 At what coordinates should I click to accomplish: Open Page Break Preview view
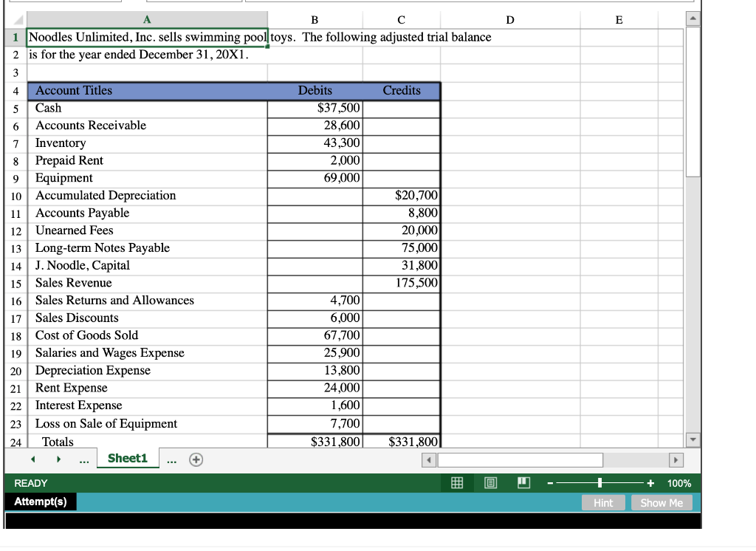click(x=524, y=483)
